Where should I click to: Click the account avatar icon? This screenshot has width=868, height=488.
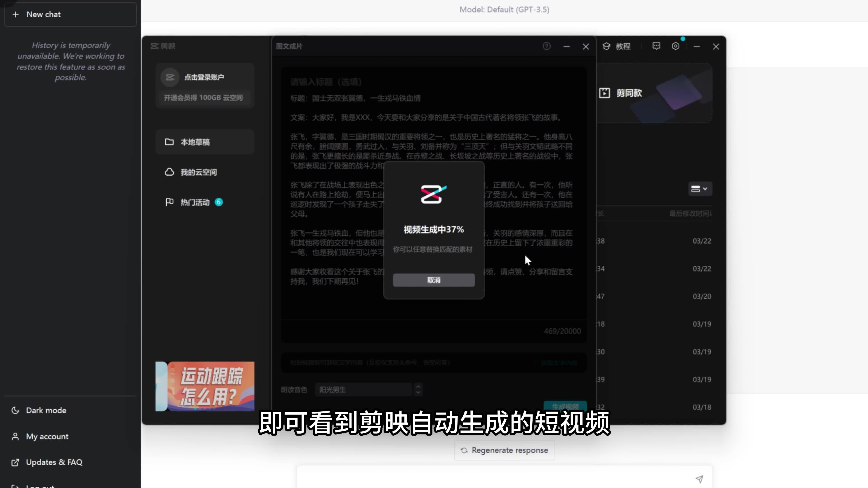pyautogui.click(x=170, y=77)
